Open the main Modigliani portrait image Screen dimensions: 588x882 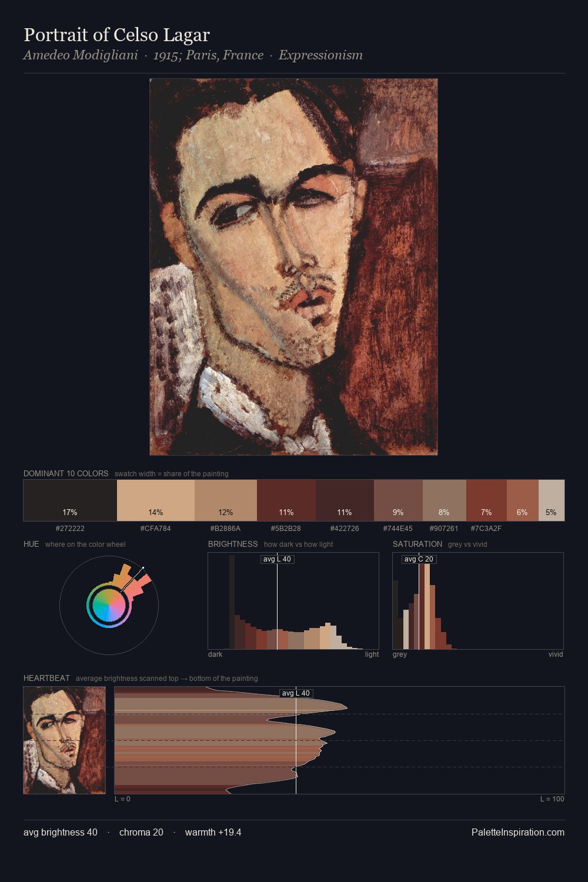(293, 267)
